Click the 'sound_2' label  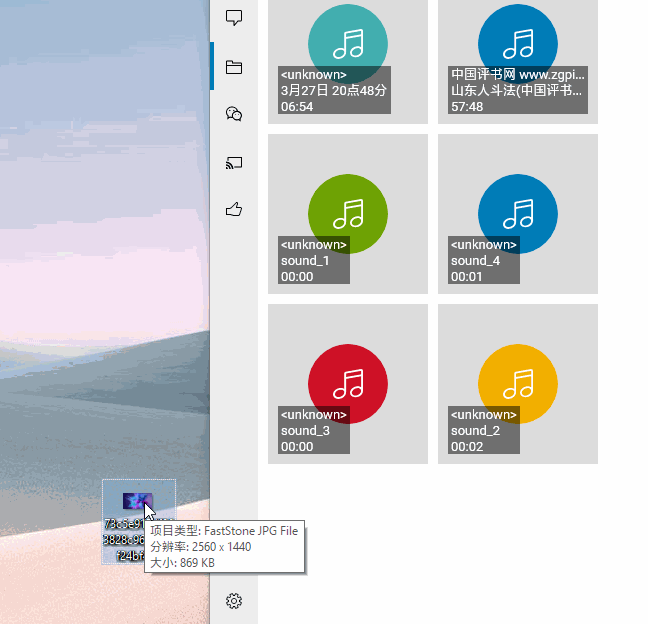(x=475, y=431)
